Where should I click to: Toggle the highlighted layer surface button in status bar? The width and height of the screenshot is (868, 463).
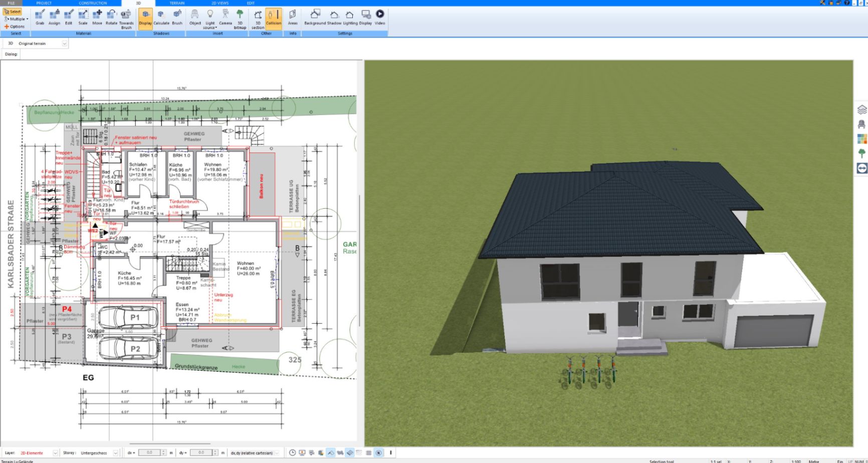click(350, 452)
